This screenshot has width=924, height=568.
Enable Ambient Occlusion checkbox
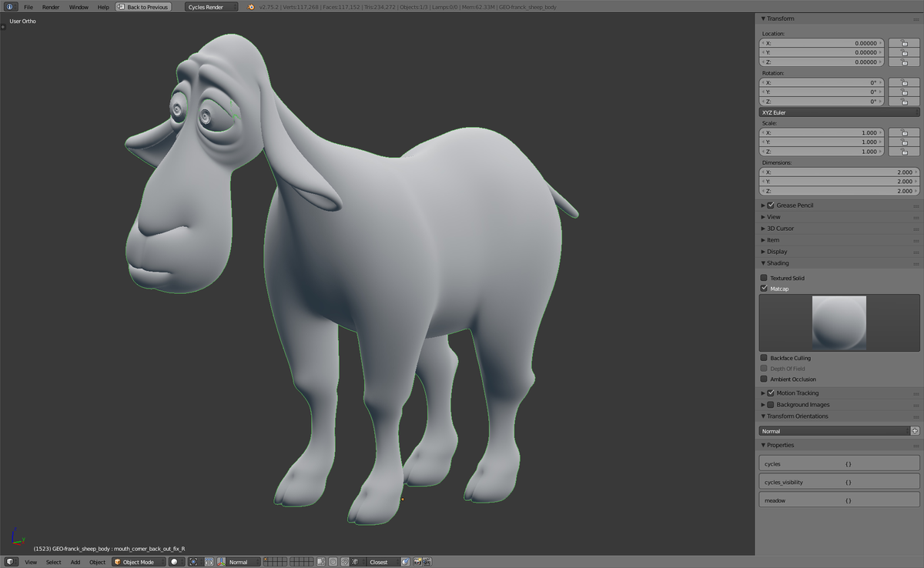click(x=764, y=379)
